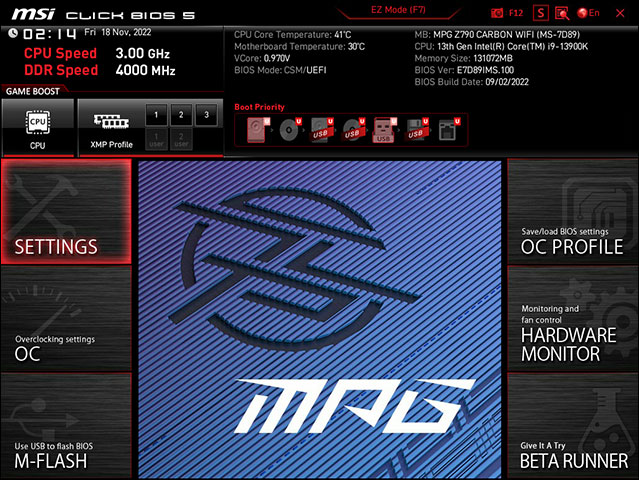This screenshot has height=480, width=639.
Task: Take a screenshot with the F12 camera icon
Action: pos(497,13)
